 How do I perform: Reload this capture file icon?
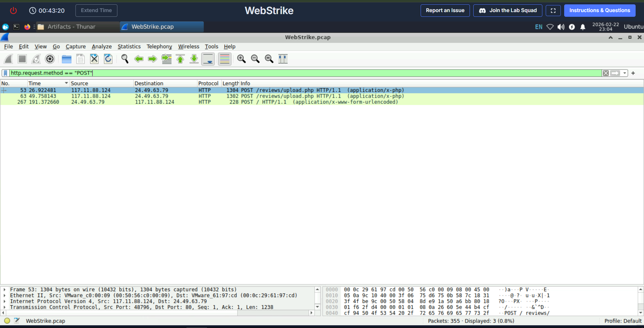108,59
